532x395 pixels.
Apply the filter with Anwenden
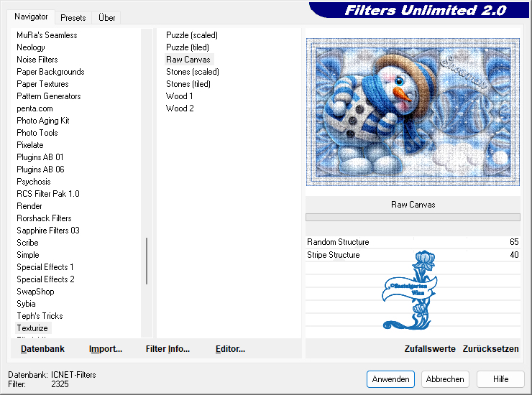[x=390, y=378]
